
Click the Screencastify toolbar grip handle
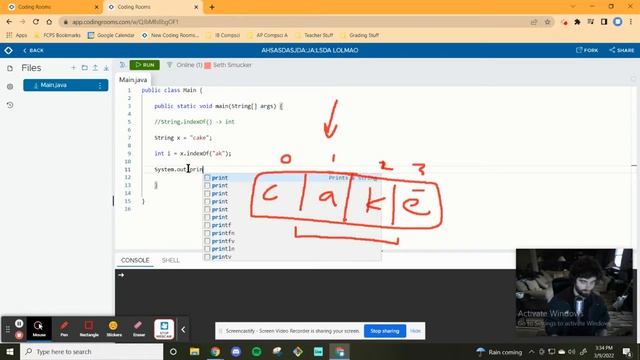(8, 329)
